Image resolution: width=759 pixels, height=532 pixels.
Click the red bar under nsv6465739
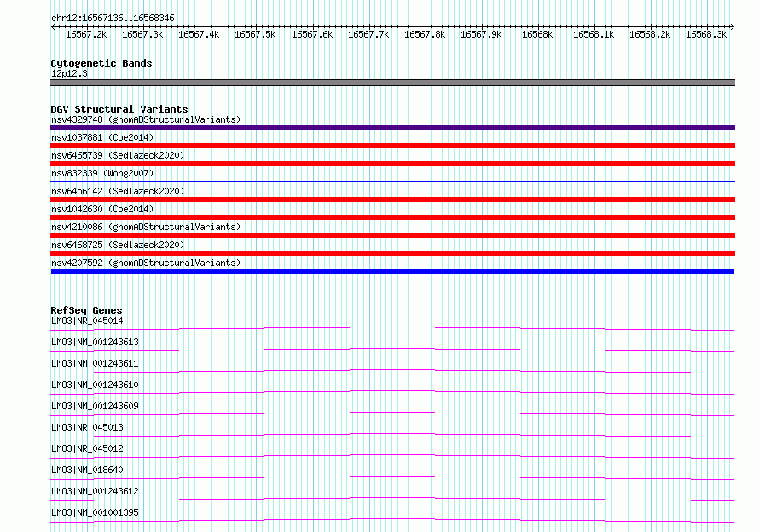392,164
